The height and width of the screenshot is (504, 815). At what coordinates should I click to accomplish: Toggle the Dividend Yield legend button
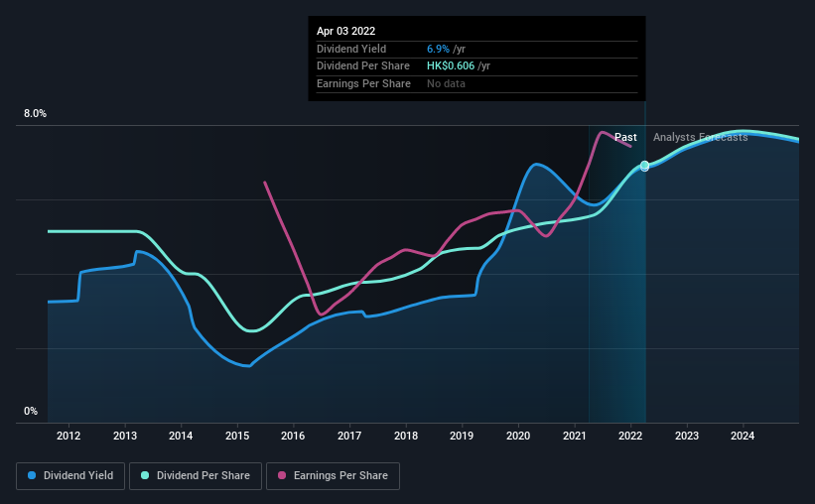click(x=70, y=476)
